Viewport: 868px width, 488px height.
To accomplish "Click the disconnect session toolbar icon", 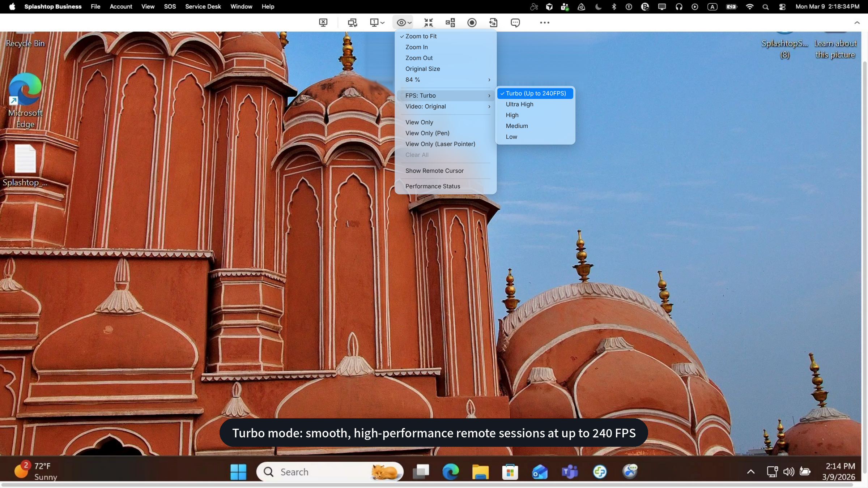I will 323,22.
